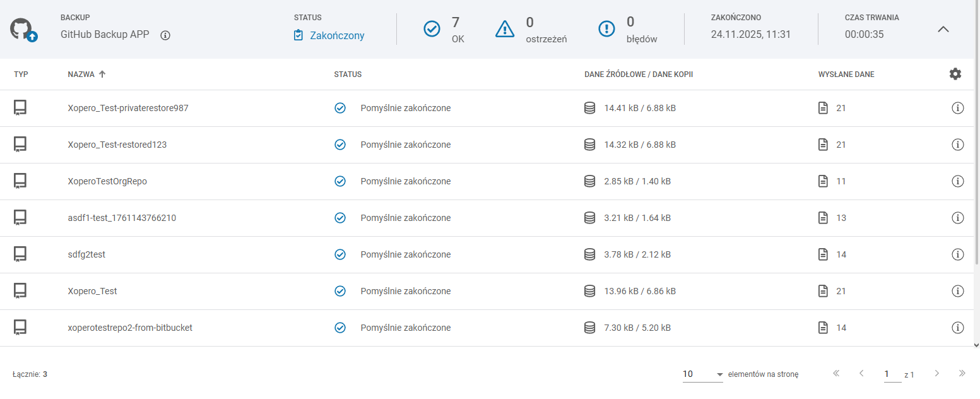Screen dimensions: 980x399
Task: Jump to first page button
Action: (x=836, y=374)
